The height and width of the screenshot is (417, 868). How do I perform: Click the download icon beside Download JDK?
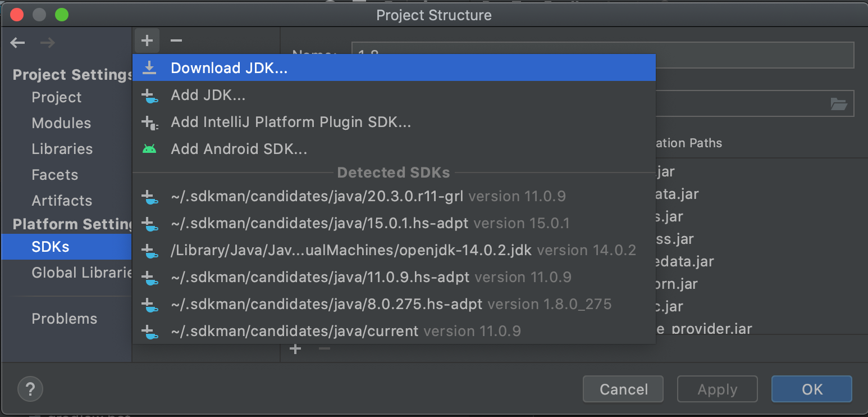pyautogui.click(x=149, y=68)
